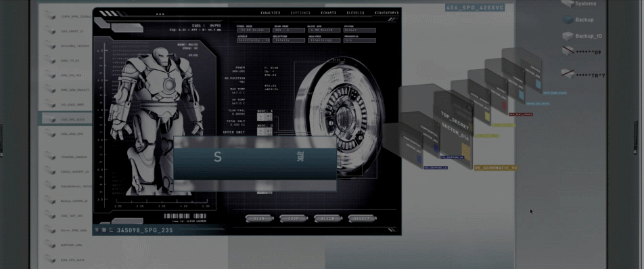
Task: Click the Backup_IO drive label
Action: tap(589, 36)
